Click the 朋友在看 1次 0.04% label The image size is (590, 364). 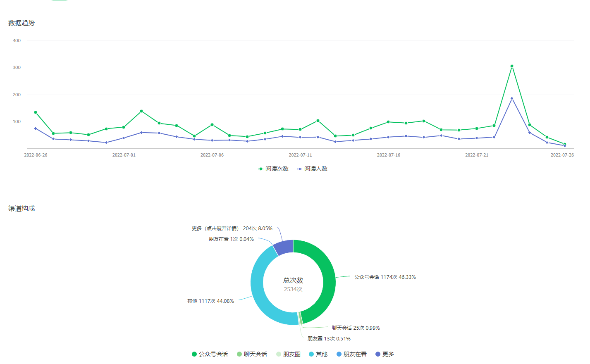(x=231, y=239)
